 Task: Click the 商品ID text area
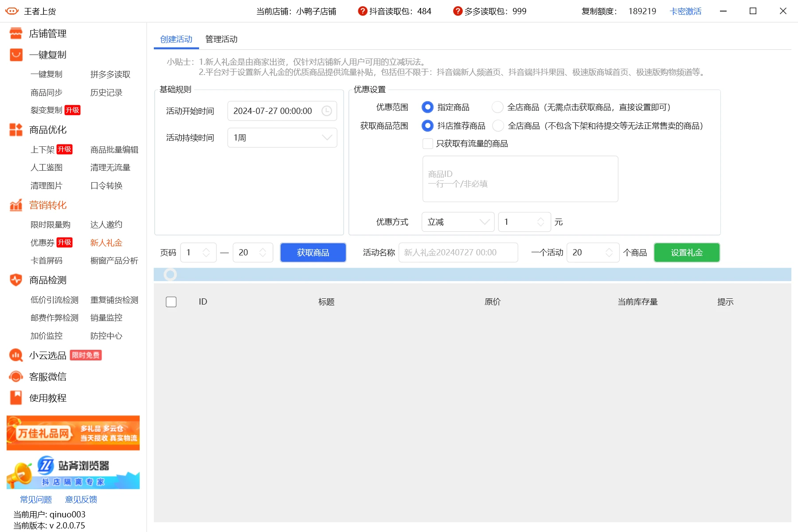(x=520, y=179)
